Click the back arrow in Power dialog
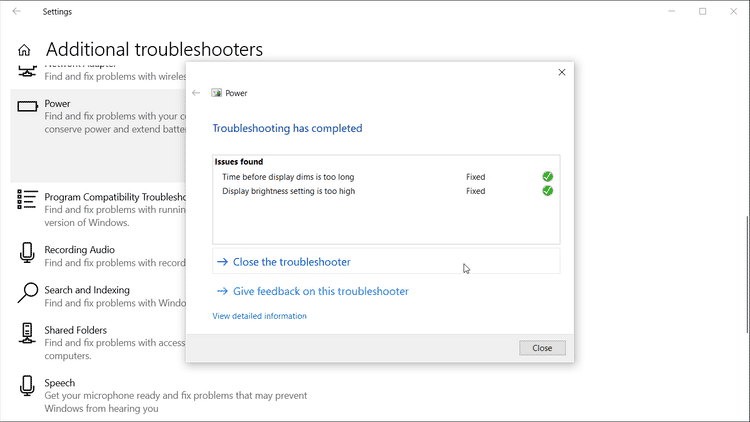 (x=196, y=93)
